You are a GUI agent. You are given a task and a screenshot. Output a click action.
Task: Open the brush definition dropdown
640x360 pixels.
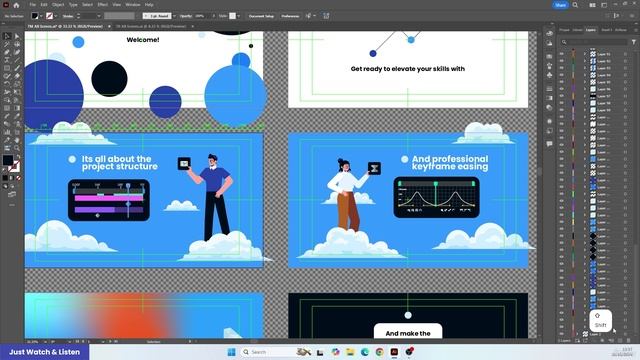[174, 16]
